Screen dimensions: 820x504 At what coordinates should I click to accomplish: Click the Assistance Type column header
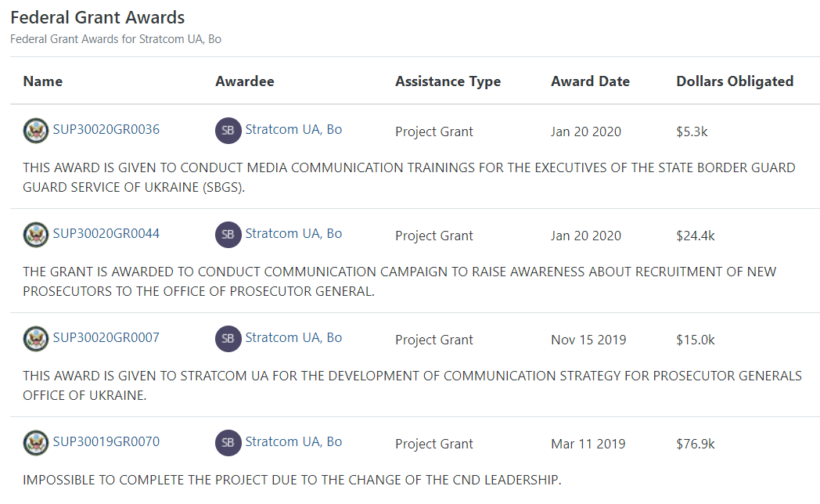[x=448, y=81]
